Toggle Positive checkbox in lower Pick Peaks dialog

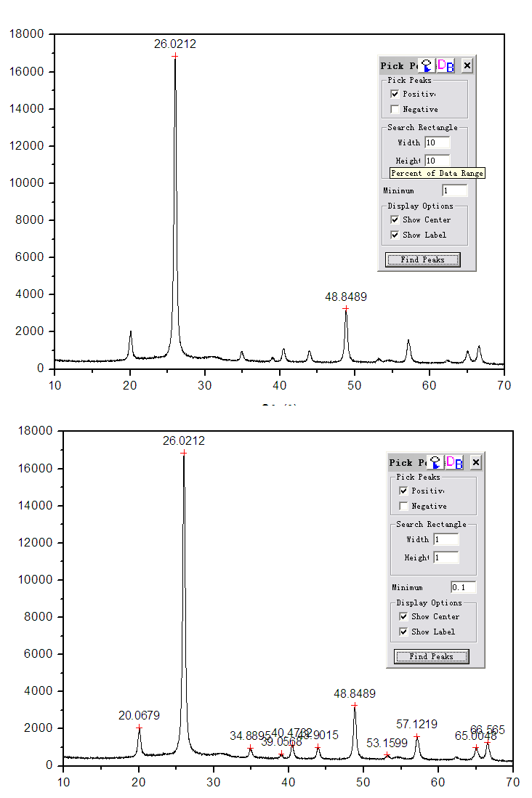click(x=403, y=491)
